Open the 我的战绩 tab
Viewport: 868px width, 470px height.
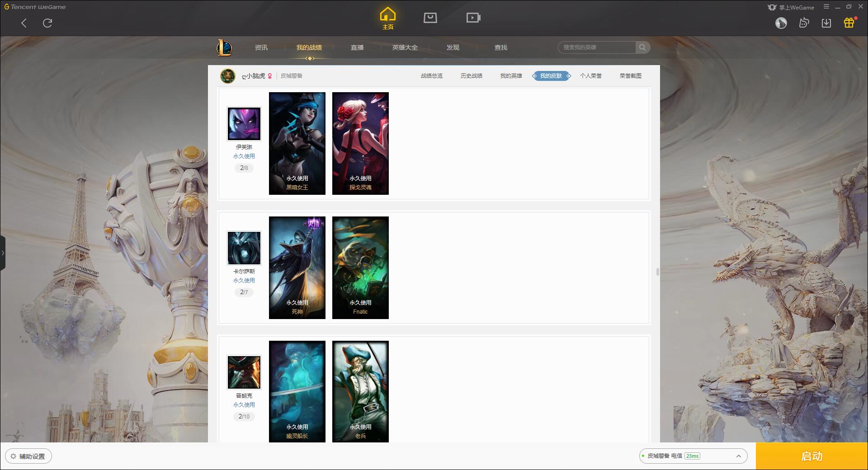coord(309,47)
